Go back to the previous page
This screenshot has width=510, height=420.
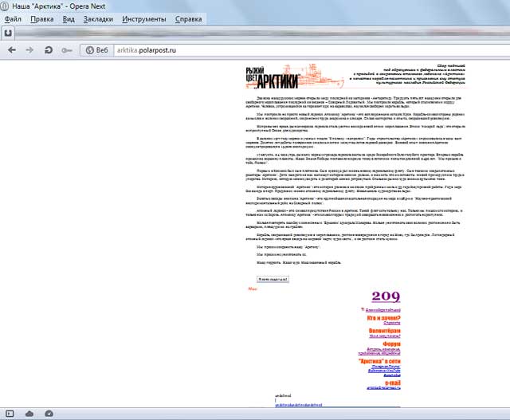12,50
